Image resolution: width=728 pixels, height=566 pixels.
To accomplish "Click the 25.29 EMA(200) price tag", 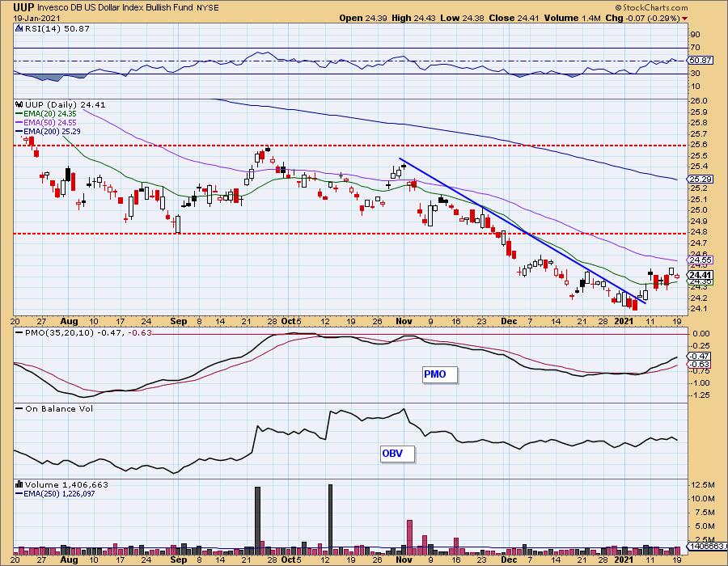I will coord(701,179).
